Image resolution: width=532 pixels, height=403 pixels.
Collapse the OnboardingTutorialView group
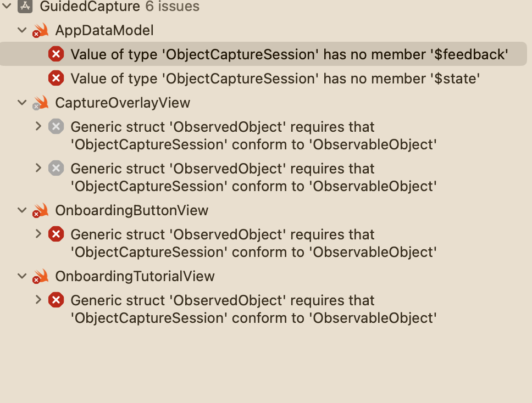pyautogui.click(x=22, y=276)
